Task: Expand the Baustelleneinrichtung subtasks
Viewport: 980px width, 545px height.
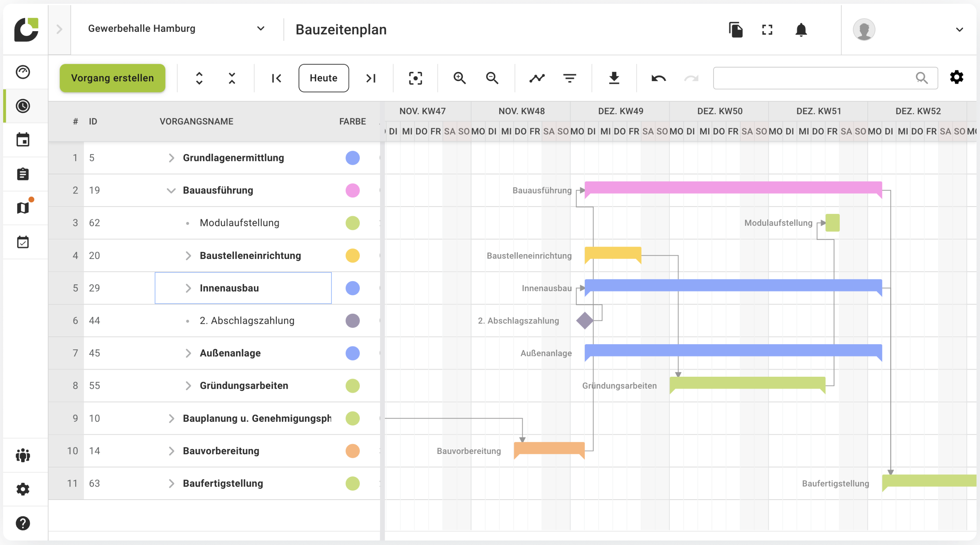Action: [188, 256]
